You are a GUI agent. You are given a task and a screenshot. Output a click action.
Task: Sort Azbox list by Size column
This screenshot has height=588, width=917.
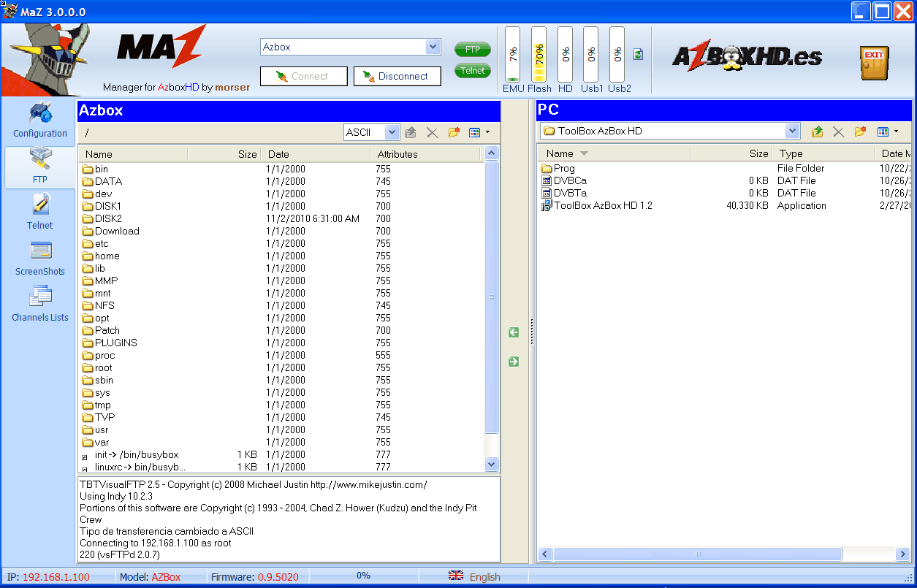click(x=224, y=154)
